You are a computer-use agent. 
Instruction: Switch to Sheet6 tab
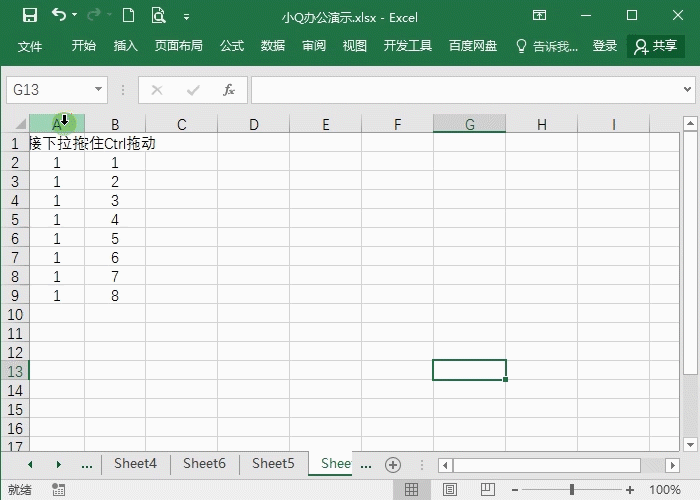pyautogui.click(x=204, y=463)
